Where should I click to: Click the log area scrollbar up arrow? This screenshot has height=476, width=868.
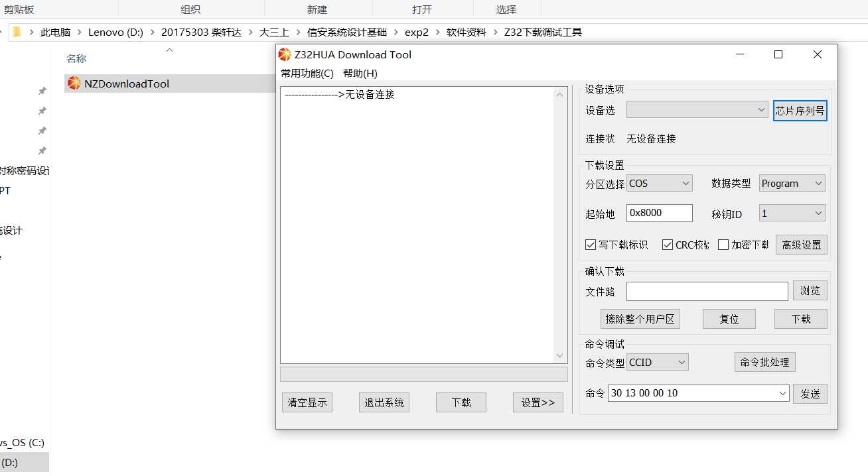tap(560, 94)
